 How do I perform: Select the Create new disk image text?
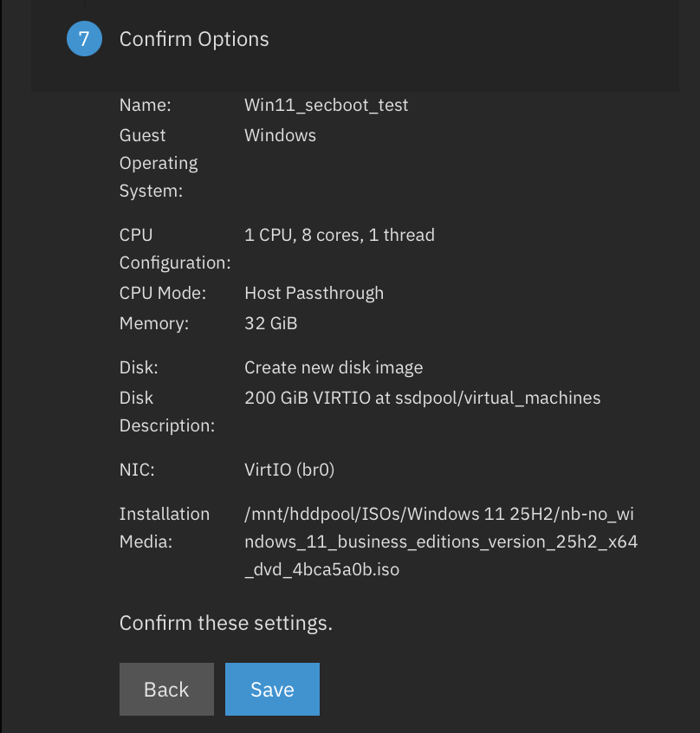[334, 367]
